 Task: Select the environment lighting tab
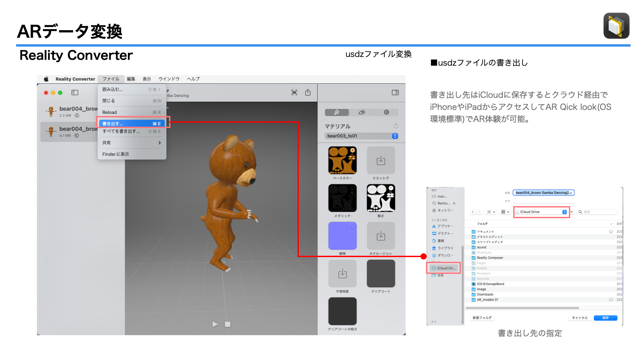[x=362, y=112]
